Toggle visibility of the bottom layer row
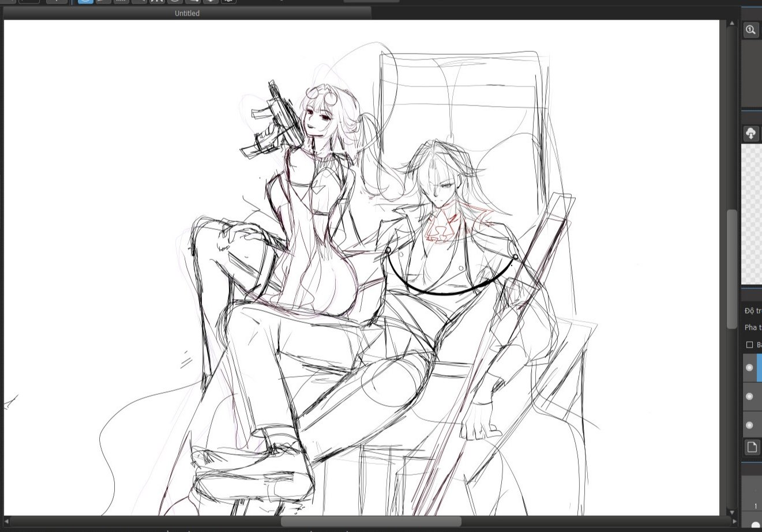This screenshot has height=532, width=762. point(749,425)
